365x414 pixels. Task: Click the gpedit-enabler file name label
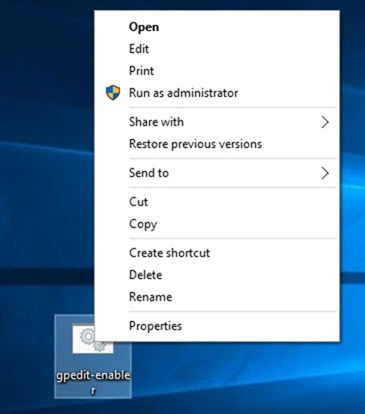click(x=93, y=382)
